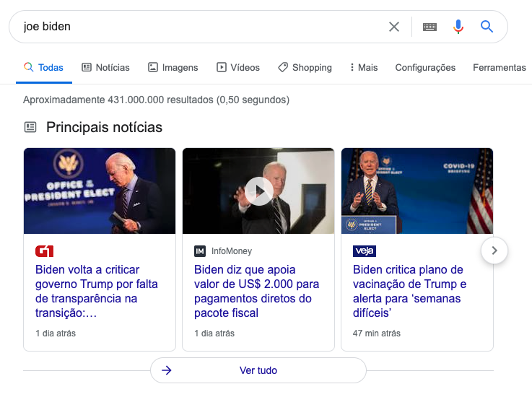
Task: Click the Principais notícias heading
Action: 104,127
